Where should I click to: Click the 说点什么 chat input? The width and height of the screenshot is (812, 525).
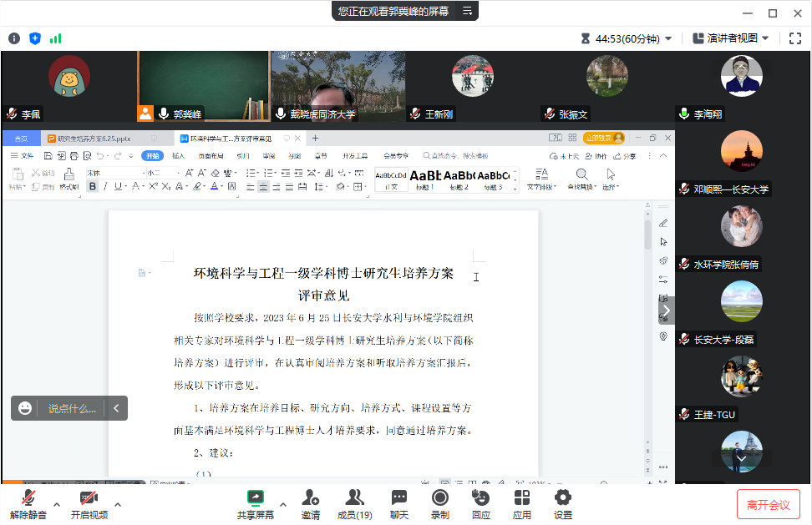71,408
